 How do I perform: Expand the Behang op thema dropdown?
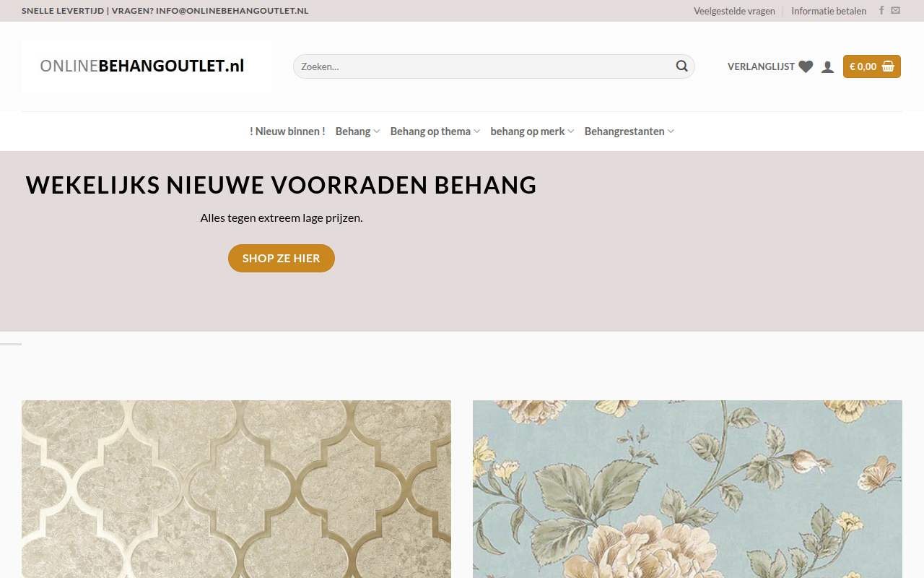435,131
